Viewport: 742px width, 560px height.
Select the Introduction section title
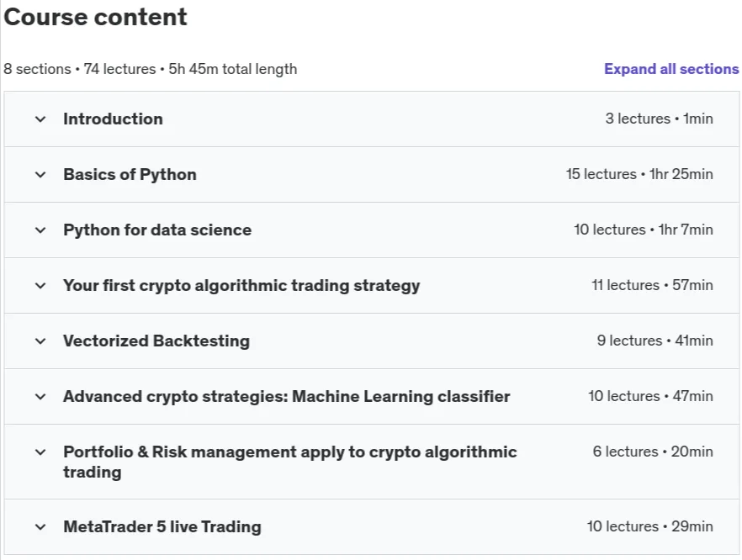113,119
